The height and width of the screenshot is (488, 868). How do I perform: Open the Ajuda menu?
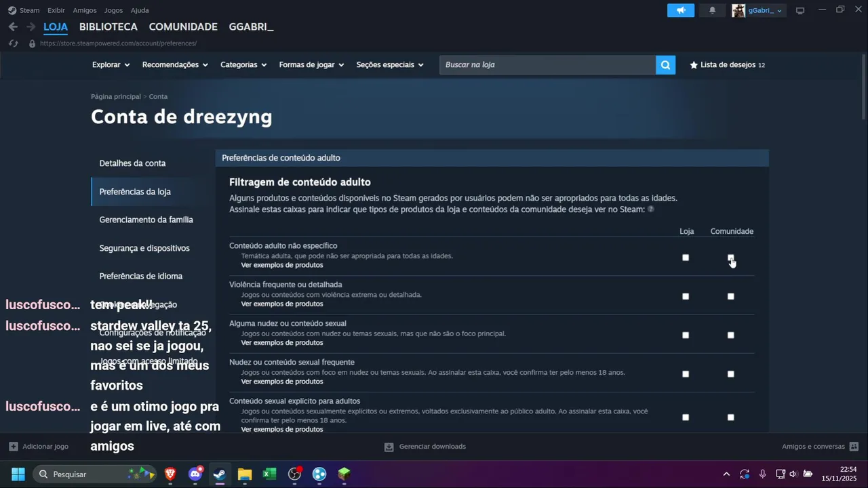140,10
